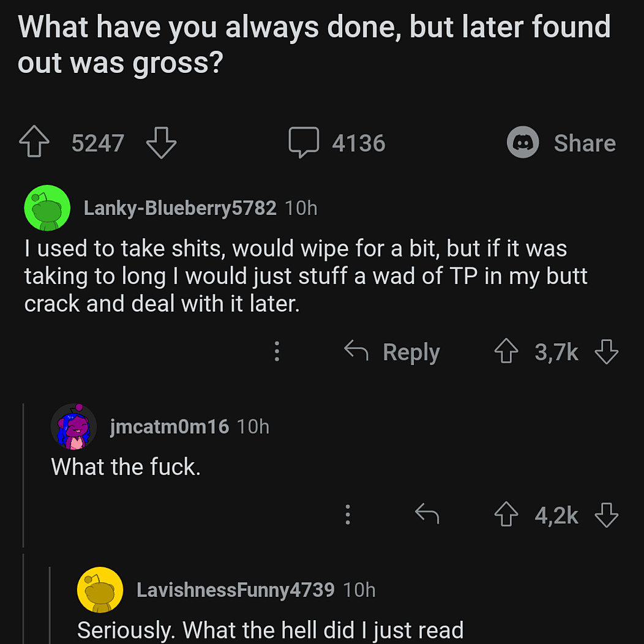Click jmcatm0m16's purple avatar

click(x=73, y=426)
